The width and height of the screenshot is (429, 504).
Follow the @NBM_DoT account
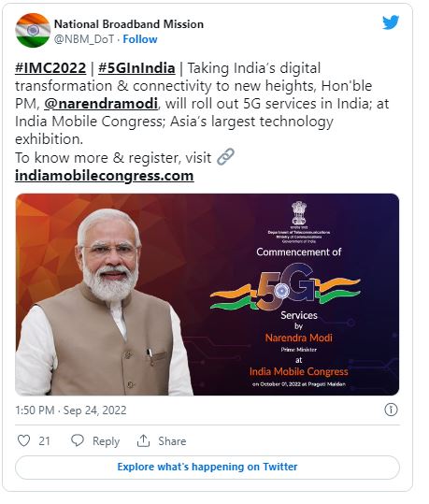[x=140, y=39]
